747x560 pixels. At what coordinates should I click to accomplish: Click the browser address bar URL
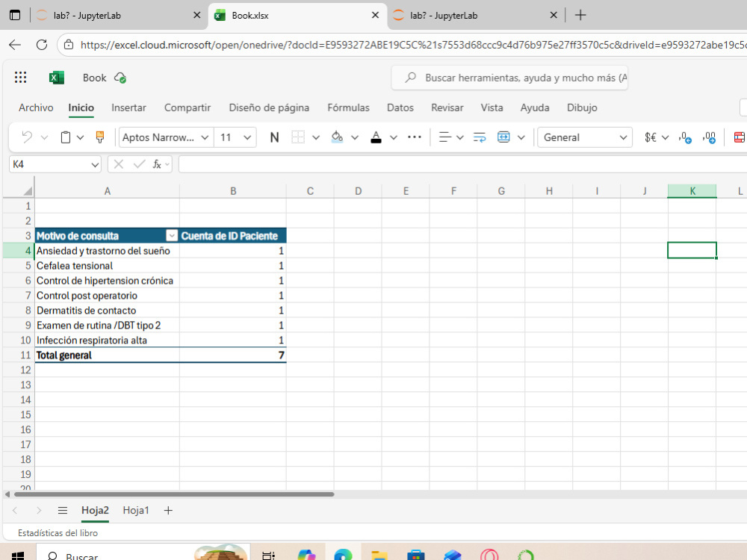coord(412,45)
